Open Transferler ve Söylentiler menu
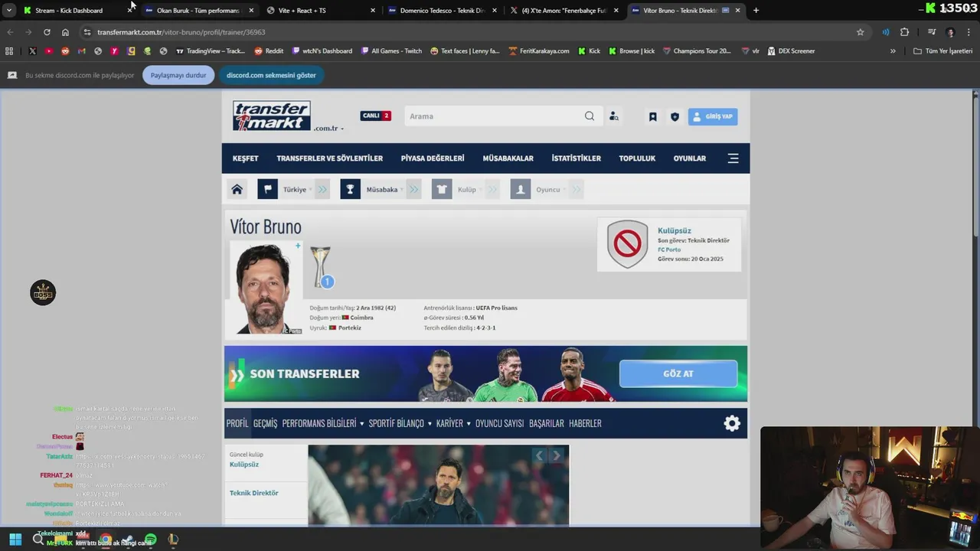Viewport: 980px width, 551px height. (330, 158)
